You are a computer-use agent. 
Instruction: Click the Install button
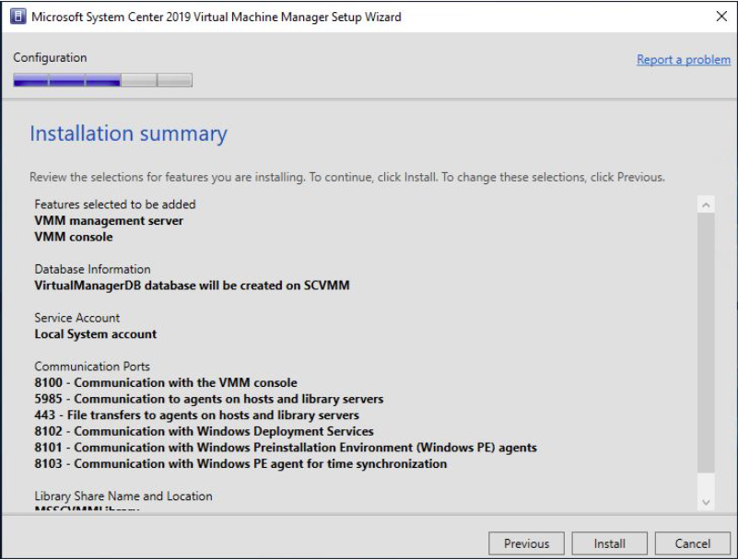tap(610, 543)
